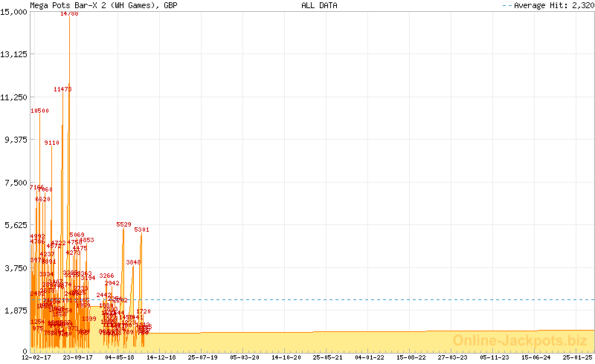595x364 pixels.
Task: Select the 5301 data label
Action: pos(141,230)
